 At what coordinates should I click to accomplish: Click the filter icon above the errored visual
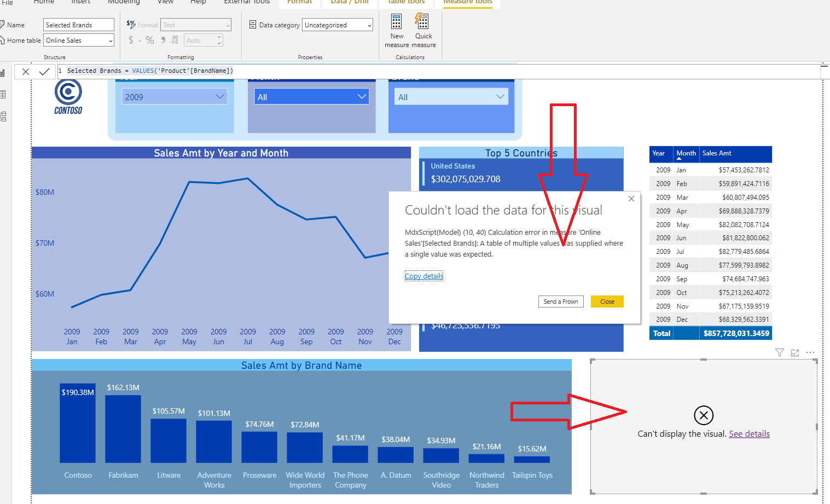pyautogui.click(x=780, y=352)
